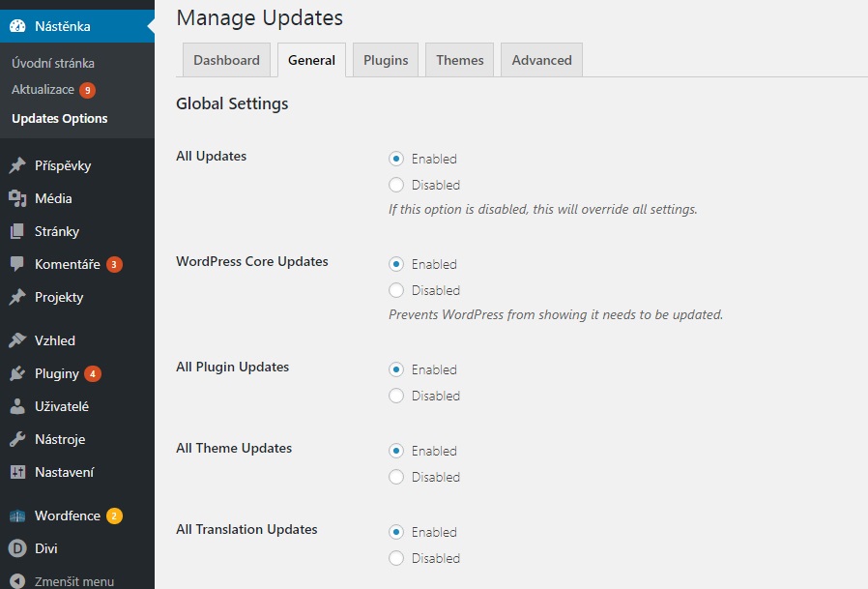The height and width of the screenshot is (589, 868).
Task: Open the Plugins tab
Action: pos(386,60)
